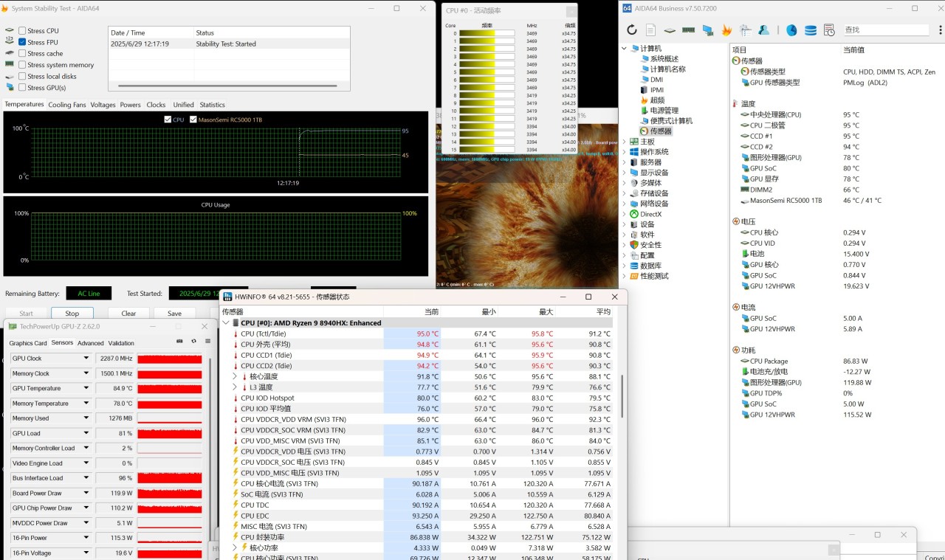Viewport: 945px width, 560px height.
Task: Uncheck the Stress FPU checkbox
Action: tap(22, 42)
